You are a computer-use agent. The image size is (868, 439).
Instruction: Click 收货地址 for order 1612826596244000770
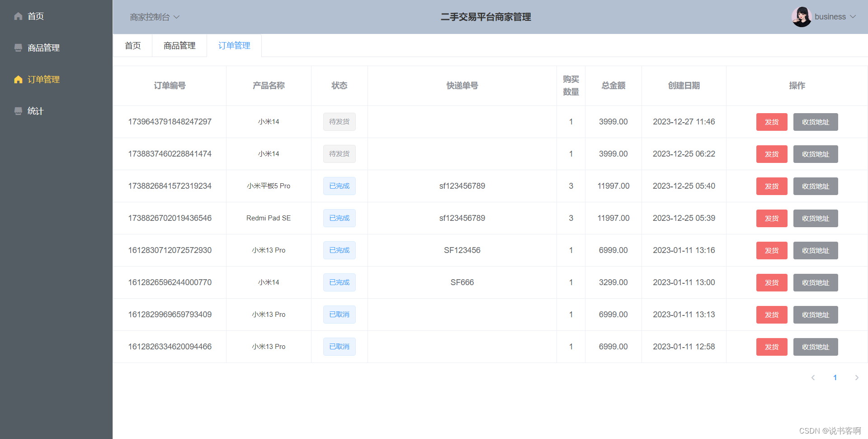coord(816,282)
